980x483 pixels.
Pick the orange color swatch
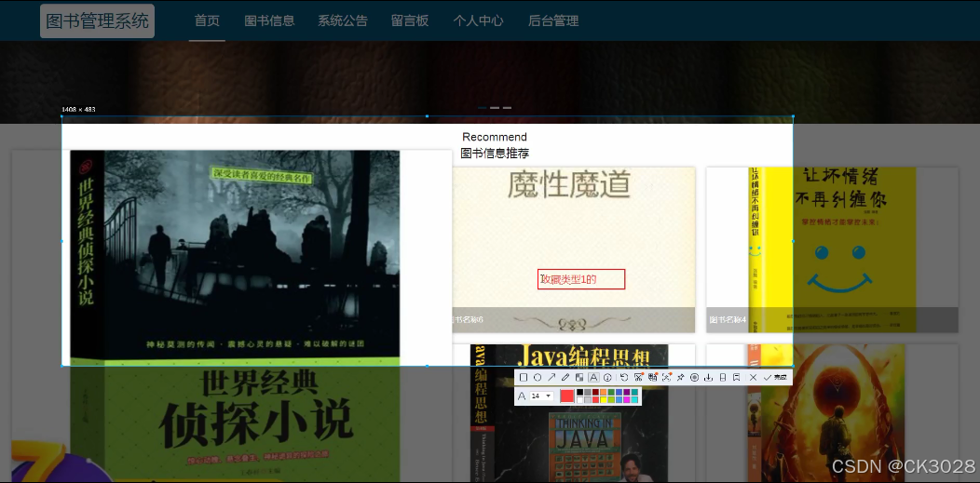[603, 392]
